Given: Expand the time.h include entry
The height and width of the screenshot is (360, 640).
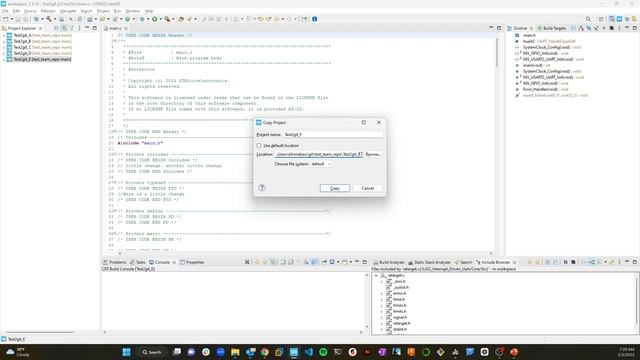Looking at the screenshot, I should (x=382, y=299).
